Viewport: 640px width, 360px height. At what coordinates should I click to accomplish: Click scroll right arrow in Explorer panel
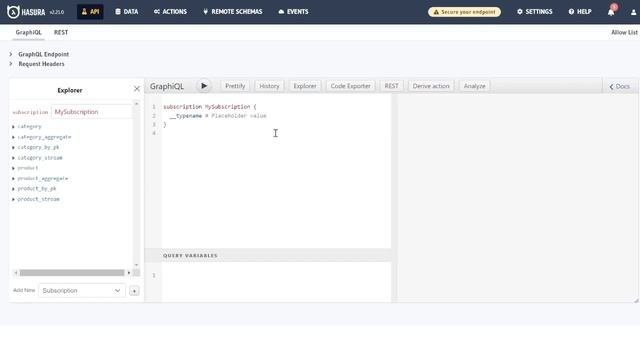pos(129,273)
